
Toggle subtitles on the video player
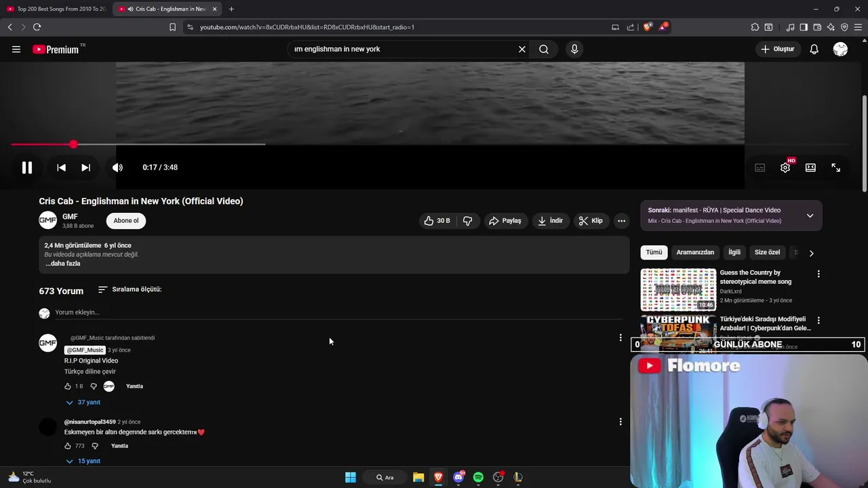[760, 167]
